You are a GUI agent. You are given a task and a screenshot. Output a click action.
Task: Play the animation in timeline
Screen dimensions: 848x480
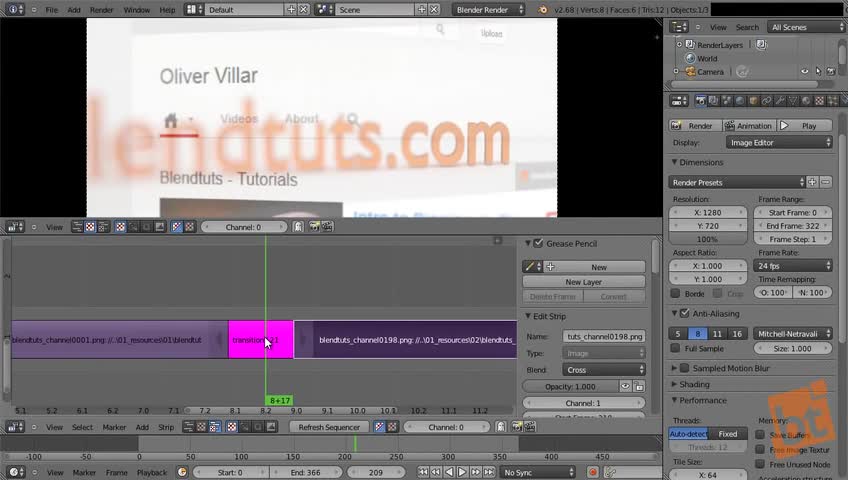(462, 472)
